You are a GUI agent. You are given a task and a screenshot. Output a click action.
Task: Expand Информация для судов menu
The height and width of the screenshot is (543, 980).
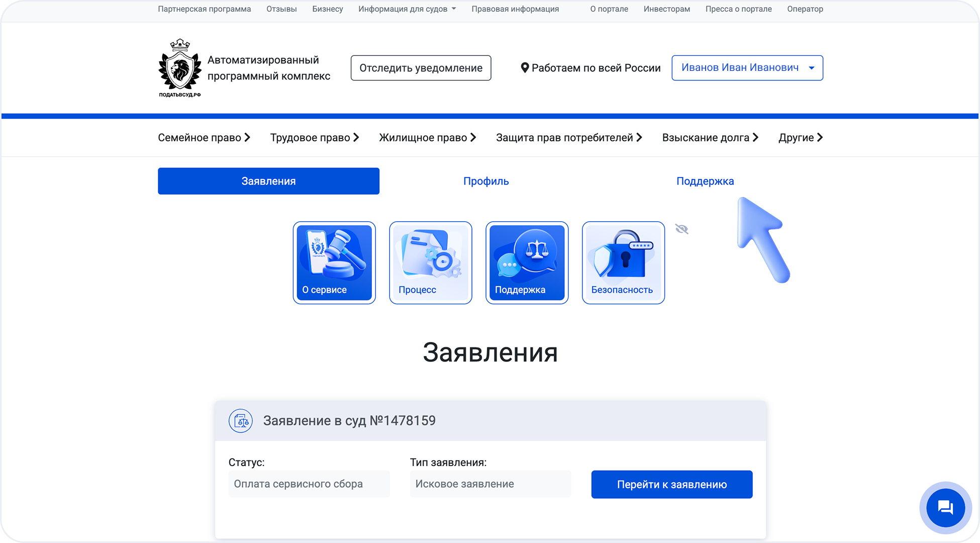407,9
